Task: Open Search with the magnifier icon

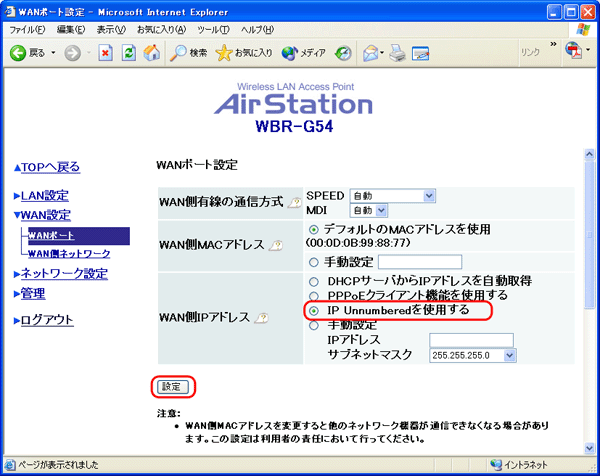Action: pos(178,53)
